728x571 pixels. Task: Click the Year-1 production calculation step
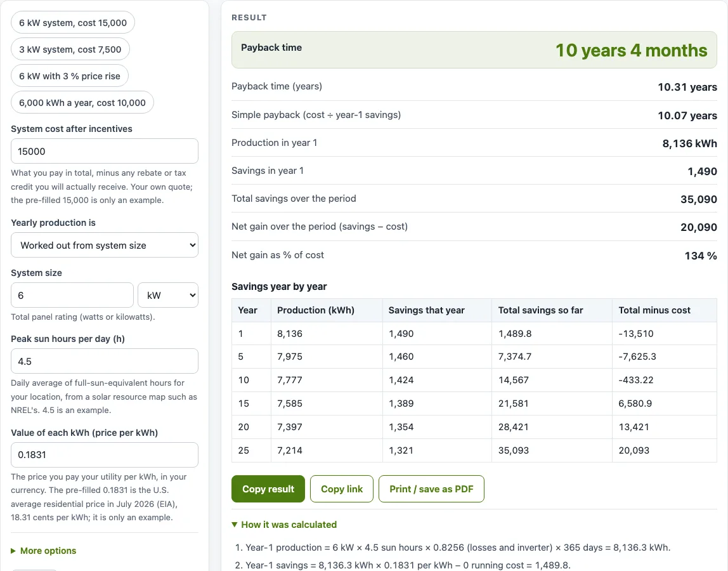tap(458, 548)
